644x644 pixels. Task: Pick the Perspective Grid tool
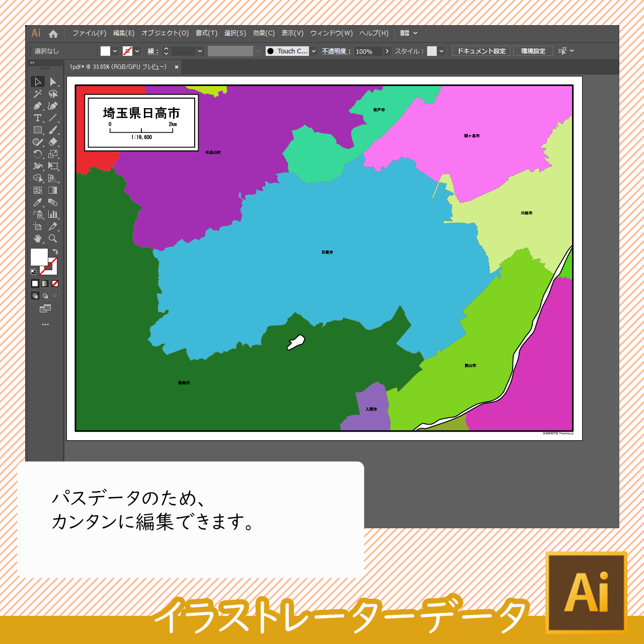[x=53, y=178]
